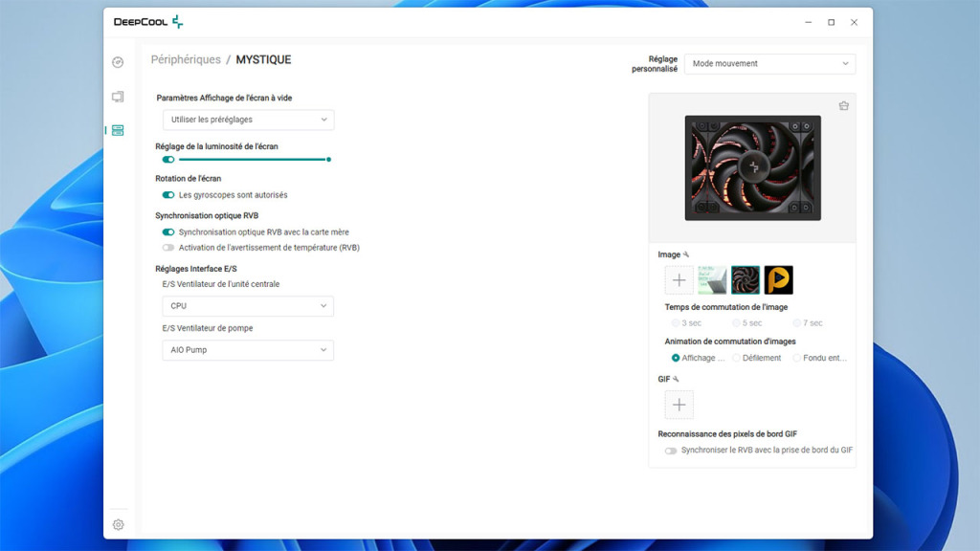Click the wrench icon next to Image
Viewport: 980px width, 551px height.
point(686,254)
